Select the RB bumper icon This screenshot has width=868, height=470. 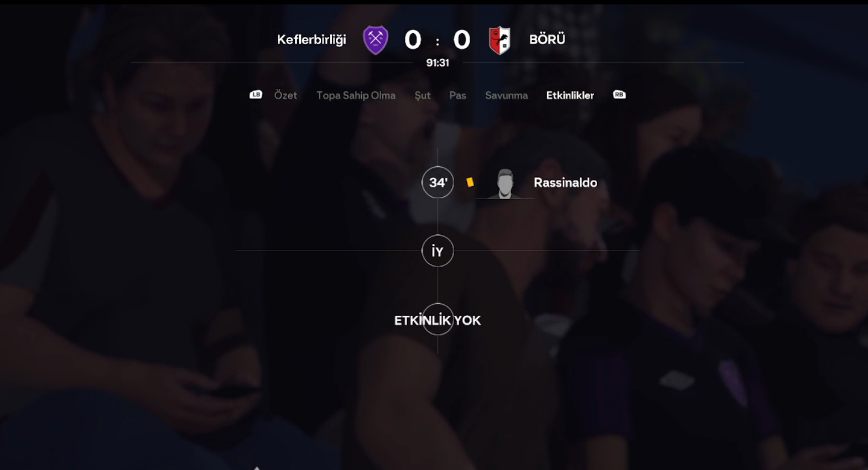619,95
